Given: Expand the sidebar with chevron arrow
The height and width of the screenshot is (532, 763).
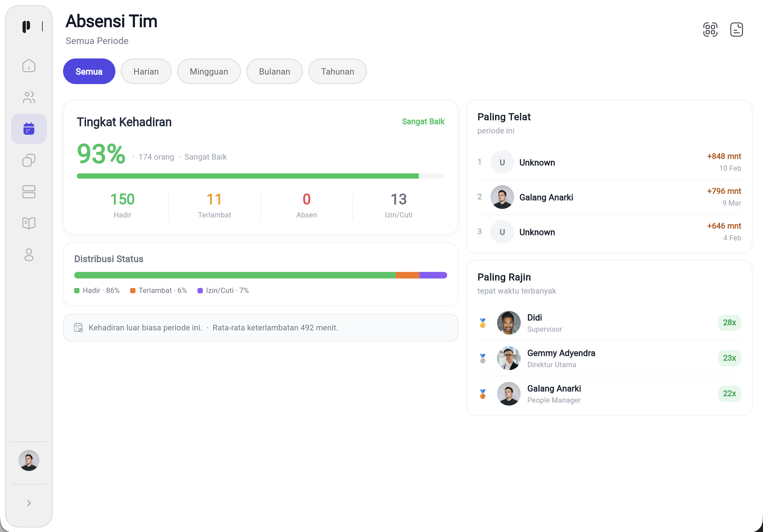Looking at the screenshot, I should [29, 503].
